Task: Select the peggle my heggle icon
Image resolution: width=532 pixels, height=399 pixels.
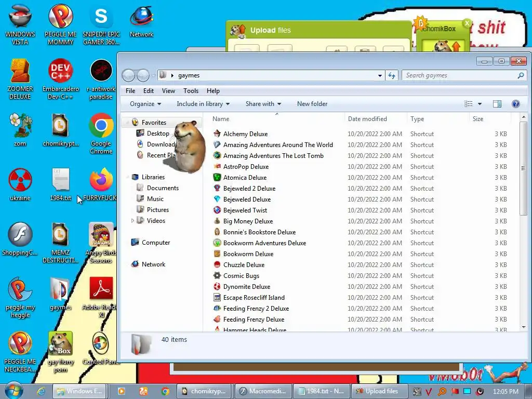Action: click(20, 298)
